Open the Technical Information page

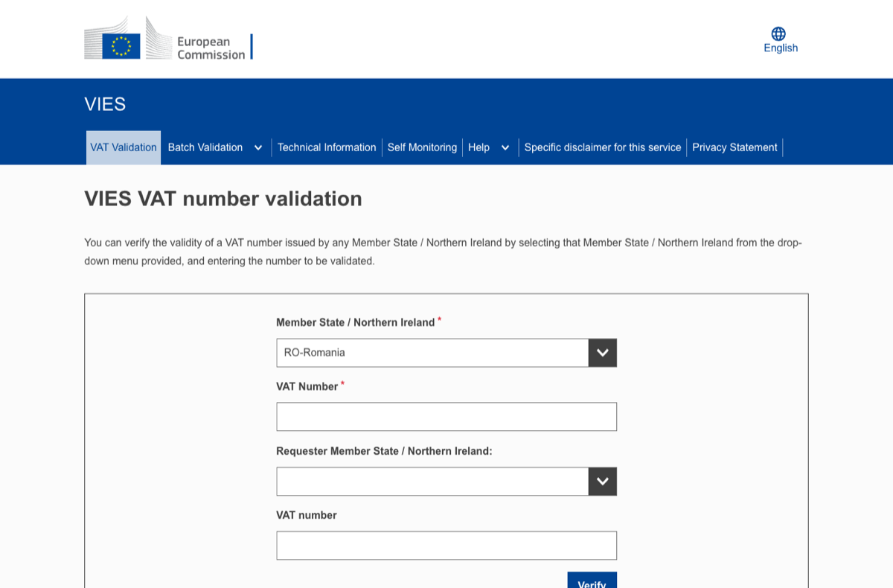click(x=327, y=147)
